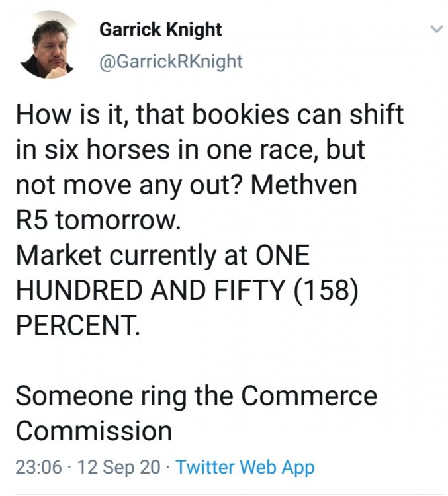
Task: Open the tweet options chevron menu
Action: pyautogui.click(x=435, y=30)
